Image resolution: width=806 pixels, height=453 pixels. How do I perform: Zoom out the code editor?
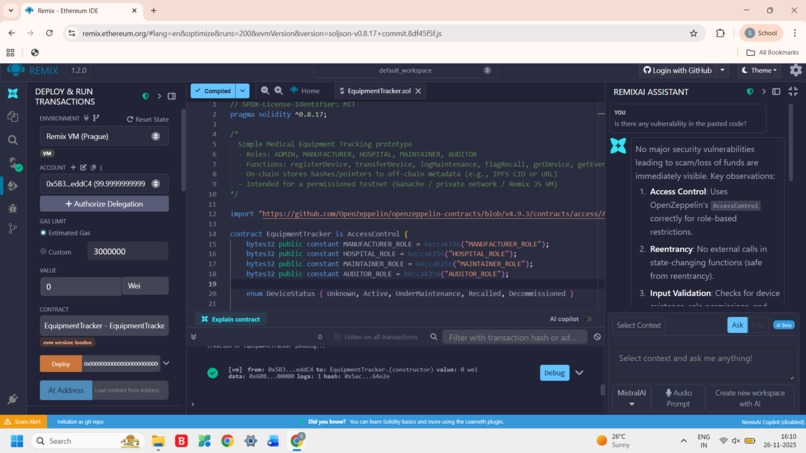pyautogui.click(x=265, y=90)
